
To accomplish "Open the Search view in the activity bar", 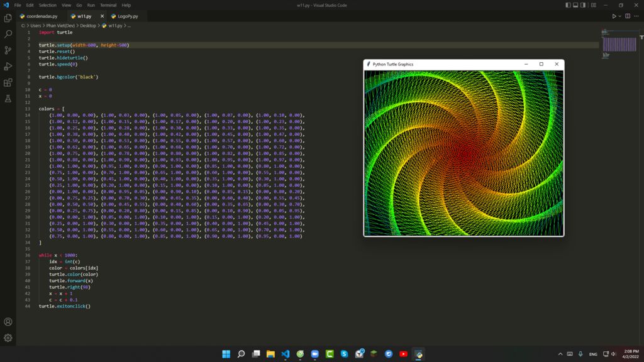I will [x=8, y=34].
